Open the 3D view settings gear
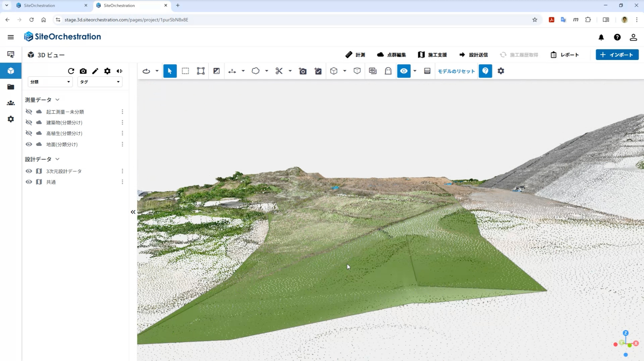 pos(501,71)
